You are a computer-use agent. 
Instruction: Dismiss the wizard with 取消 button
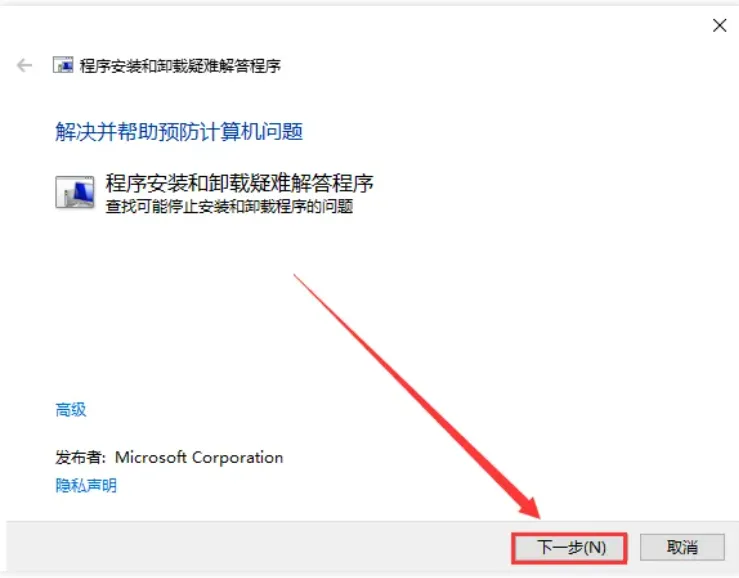tap(682, 547)
